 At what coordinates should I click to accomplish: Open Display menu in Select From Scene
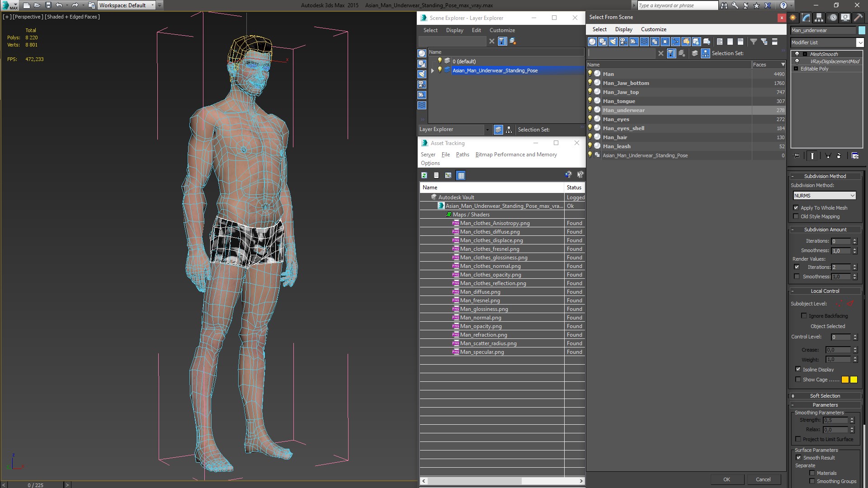623,29
